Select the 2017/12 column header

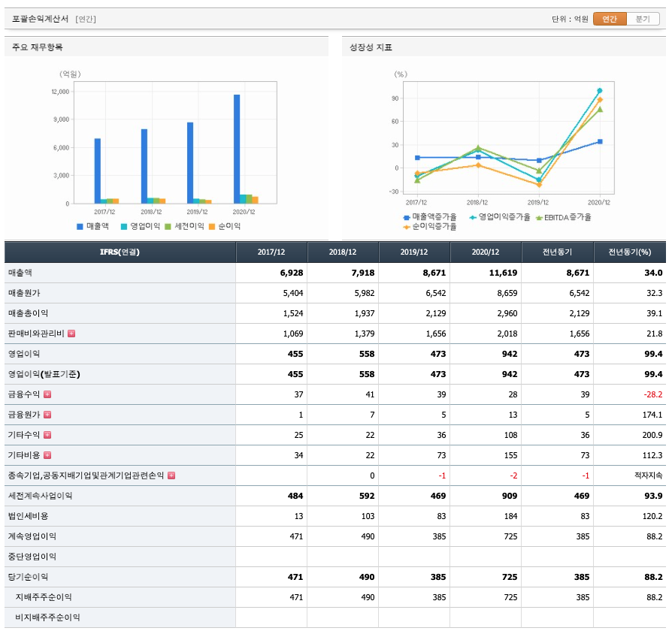coord(271,252)
